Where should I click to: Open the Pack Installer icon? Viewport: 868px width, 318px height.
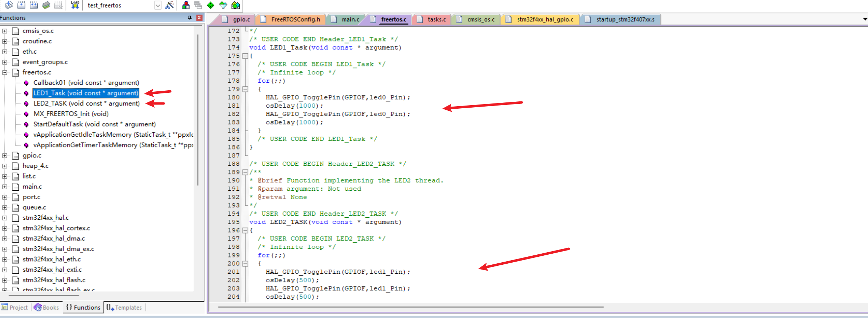point(236,5)
